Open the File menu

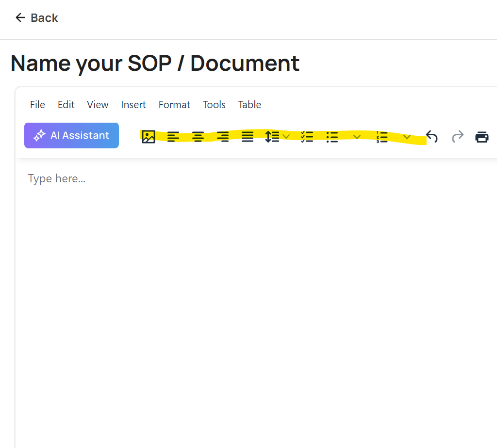[37, 104]
